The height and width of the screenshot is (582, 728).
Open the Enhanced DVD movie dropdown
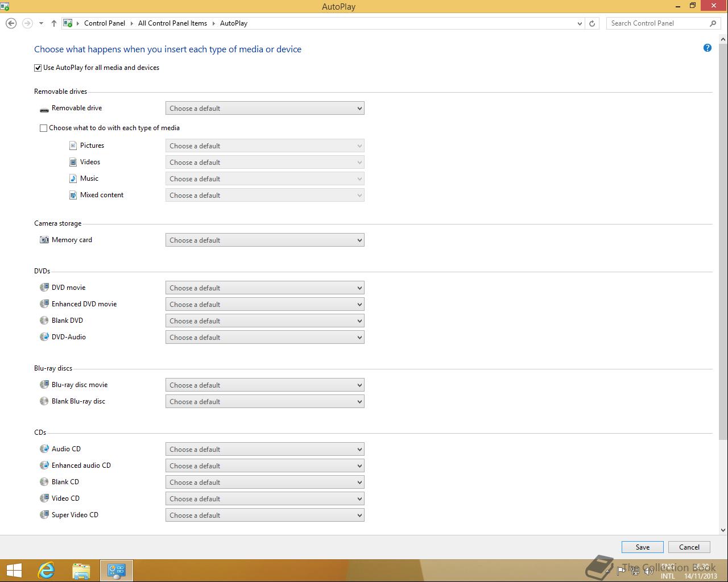tap(265, 305)
